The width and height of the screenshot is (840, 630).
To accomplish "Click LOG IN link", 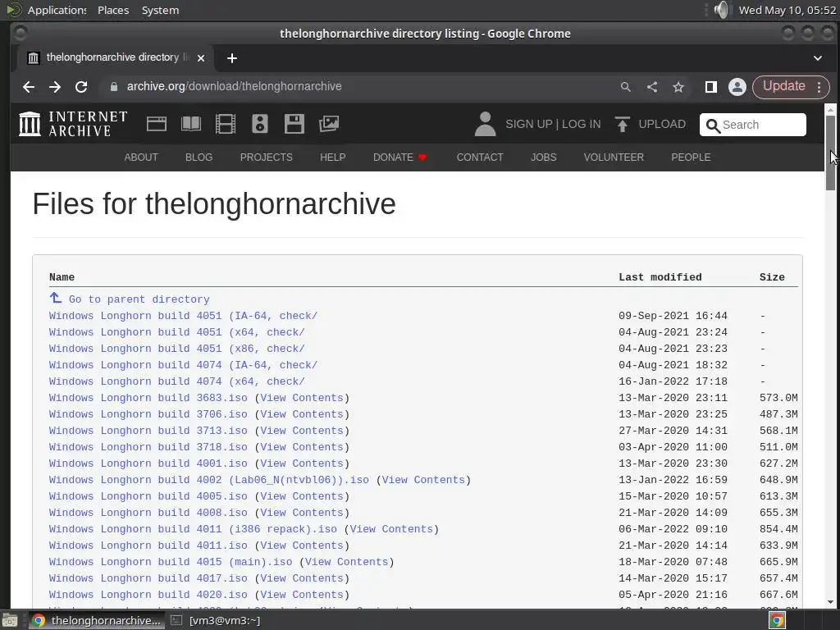I will [x=582, y=125].
